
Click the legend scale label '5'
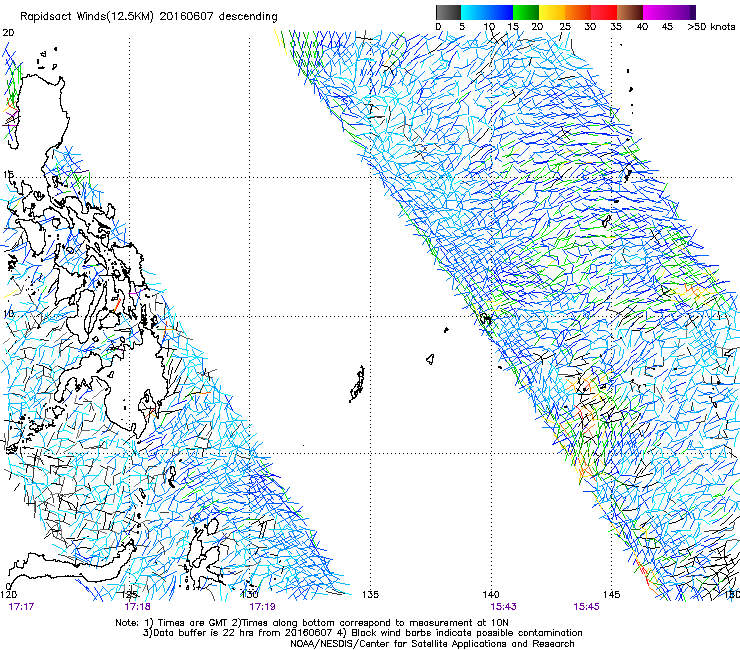462,26
